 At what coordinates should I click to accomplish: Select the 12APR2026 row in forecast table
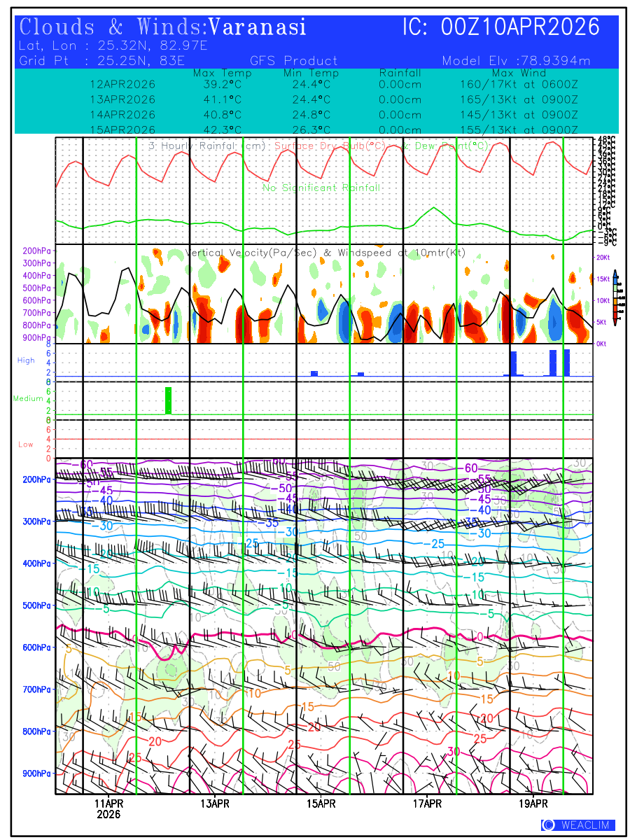click(122, 84)
